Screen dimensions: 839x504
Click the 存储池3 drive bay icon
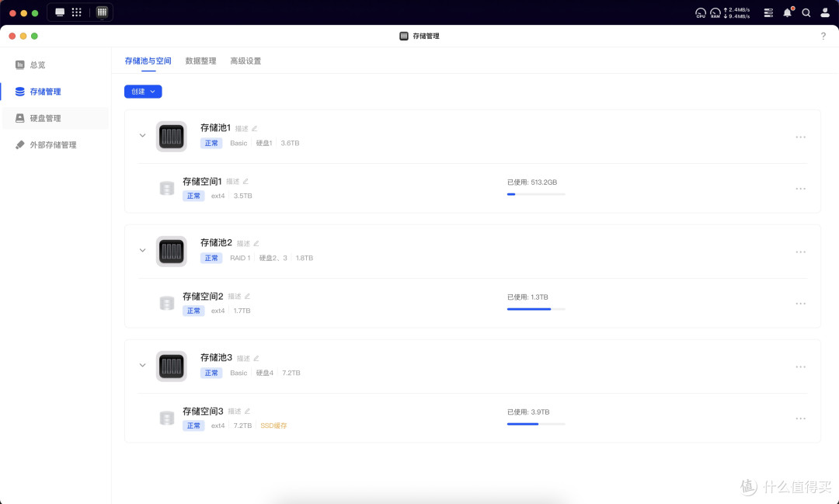point(171,367)
